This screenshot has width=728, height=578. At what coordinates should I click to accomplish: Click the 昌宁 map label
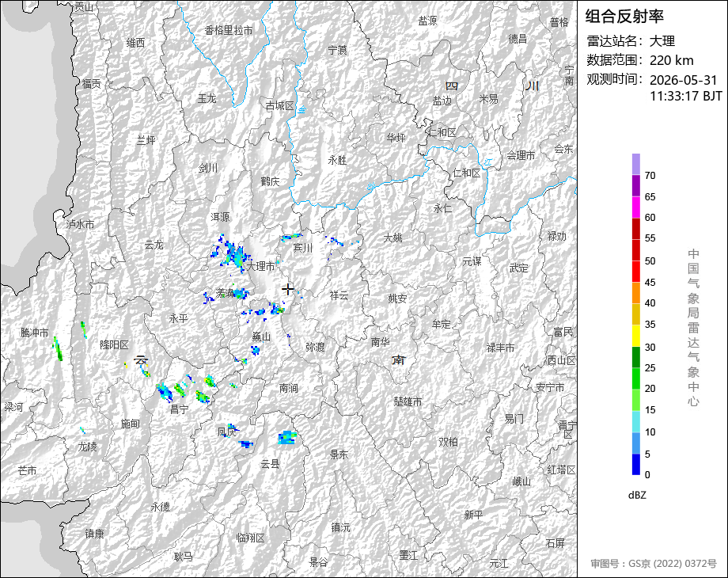180,409
